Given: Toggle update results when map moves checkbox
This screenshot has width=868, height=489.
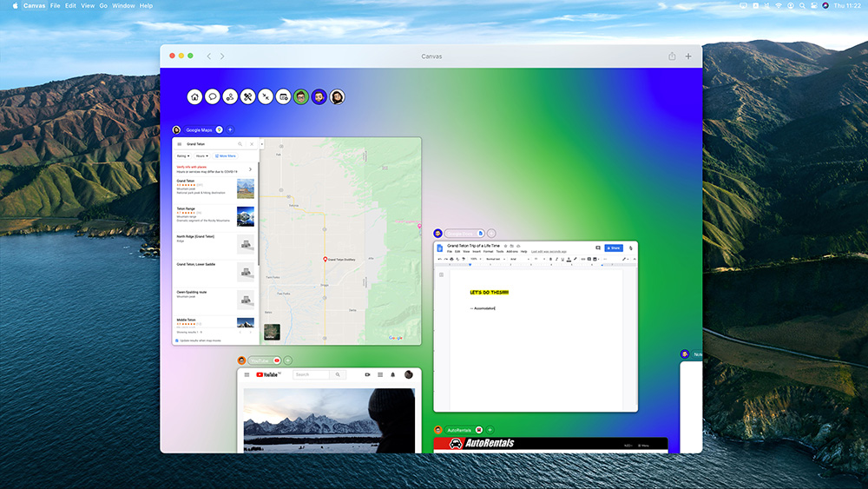Looking at the screenshot, I should [177, 340].
